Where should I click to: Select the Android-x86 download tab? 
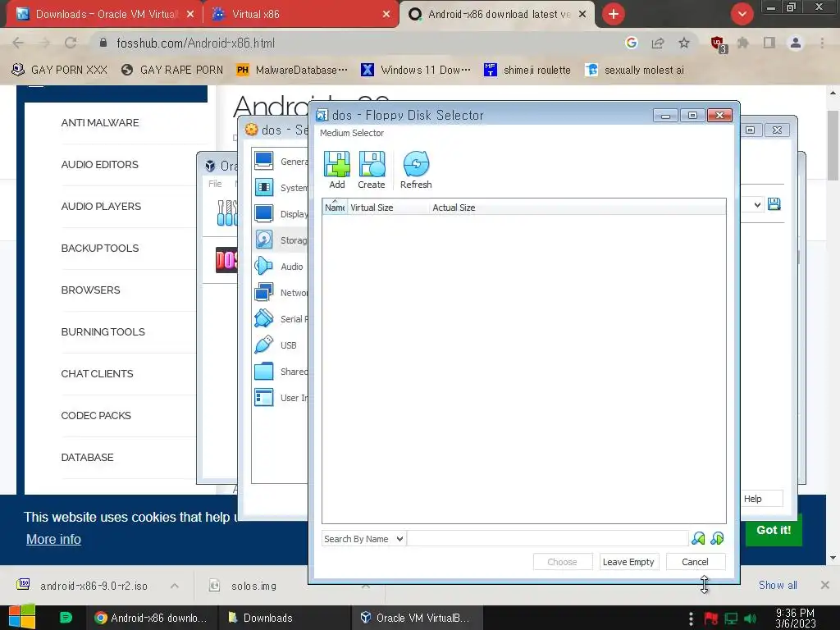496,15
